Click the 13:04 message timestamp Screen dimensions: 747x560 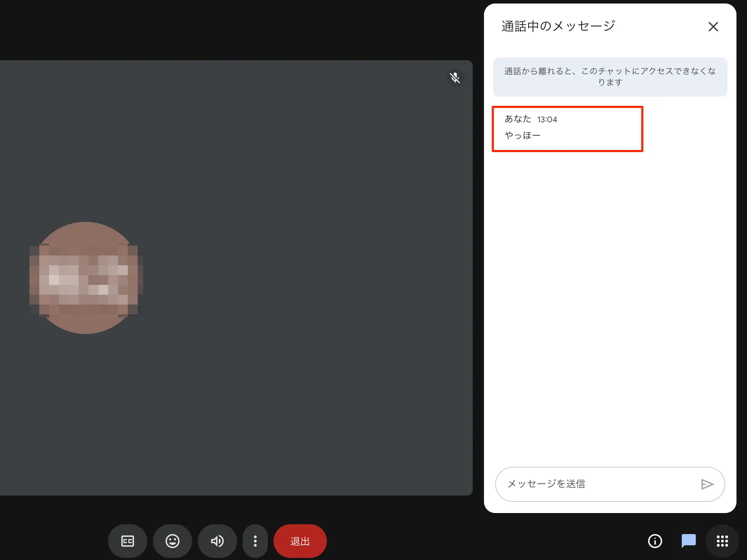click(547, 119)
